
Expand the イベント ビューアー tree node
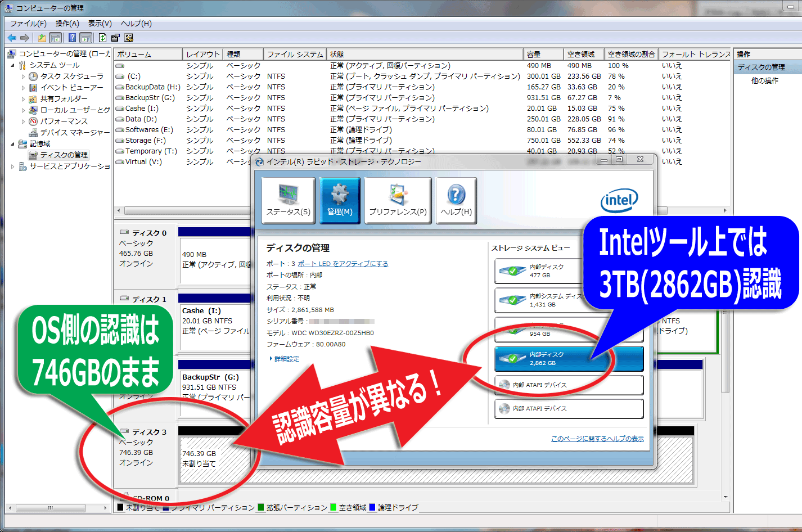[23, 88]
